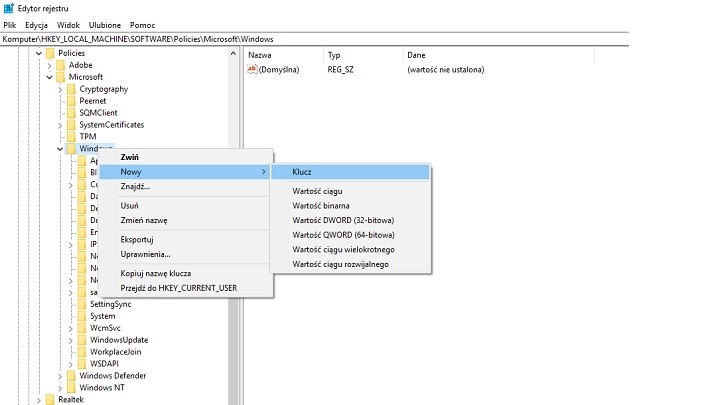Open the Plik menu
Viewport: 720px width, 405px height.
(x=10, y=25)
